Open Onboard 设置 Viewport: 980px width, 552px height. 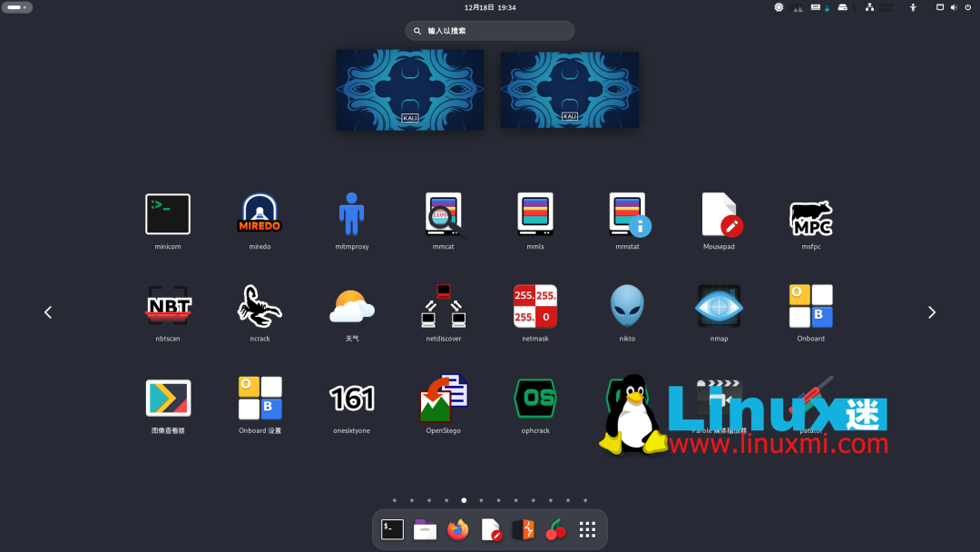260,399
